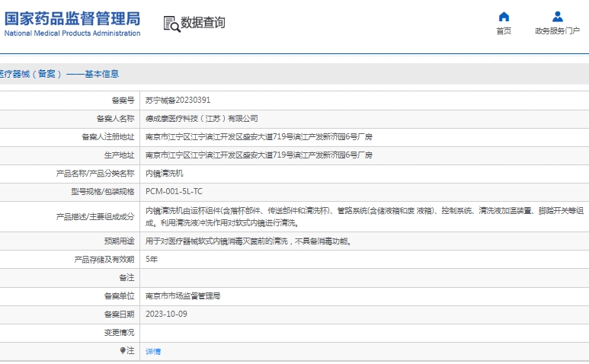Select the model PCM-001-5L-TC
This screenshot has width=589, height=364.
coord(174,191)
